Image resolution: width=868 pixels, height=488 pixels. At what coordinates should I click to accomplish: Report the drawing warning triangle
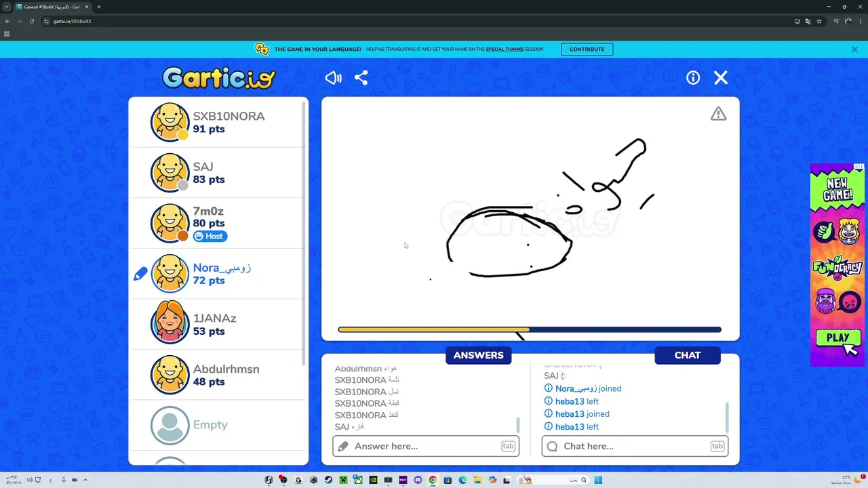point(718,114)
